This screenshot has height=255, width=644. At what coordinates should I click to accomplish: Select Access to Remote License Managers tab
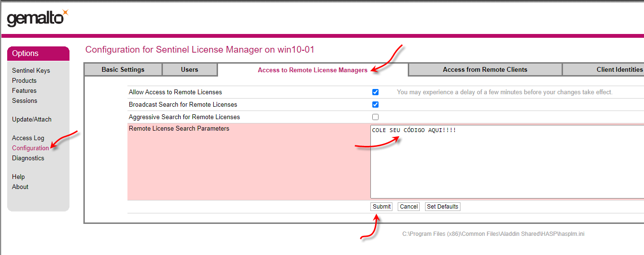tap(312, 70)
